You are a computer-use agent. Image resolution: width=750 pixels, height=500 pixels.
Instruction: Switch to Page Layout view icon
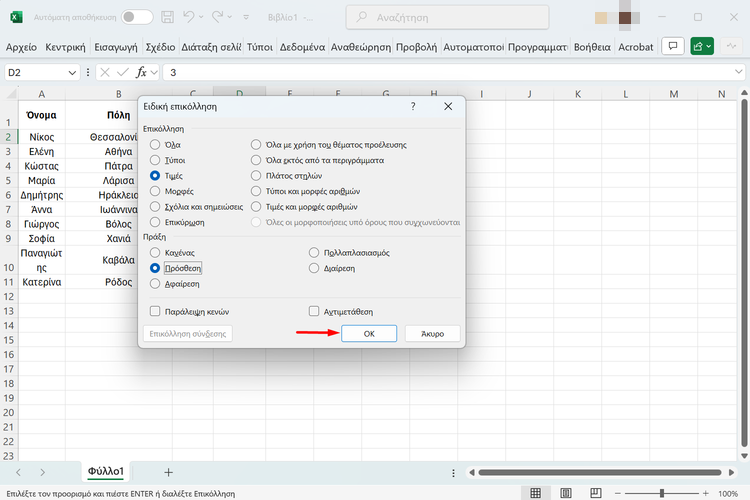[566, 493]
